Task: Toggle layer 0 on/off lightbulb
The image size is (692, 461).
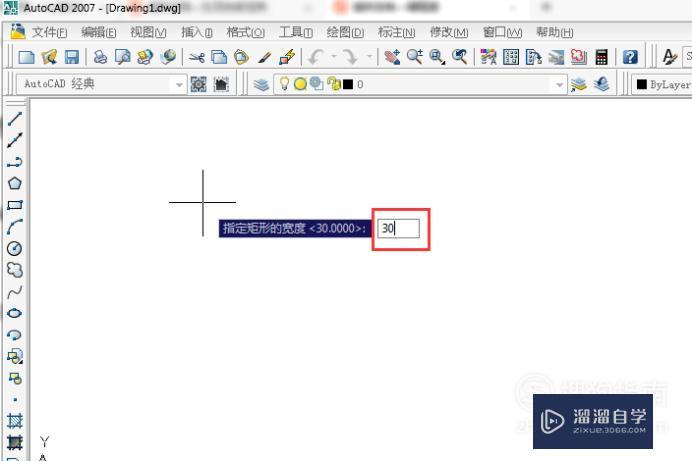Action: point(285,84)
